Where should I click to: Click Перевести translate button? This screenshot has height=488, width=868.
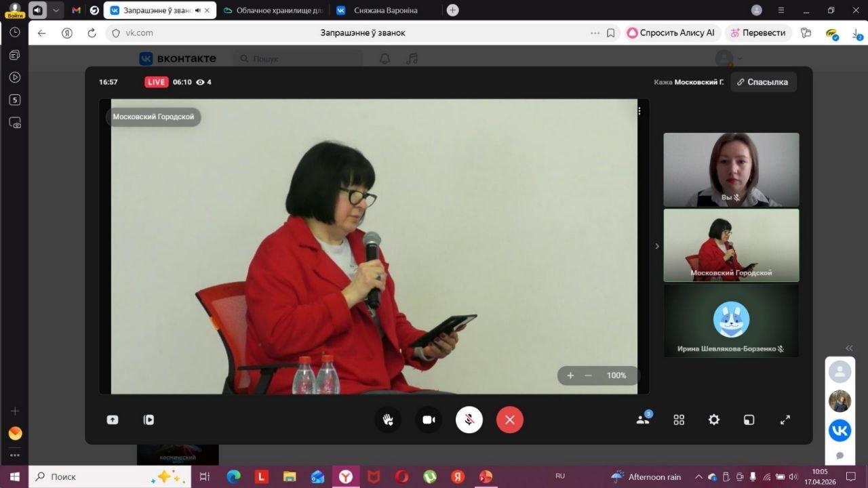click(x=757, y=33)
